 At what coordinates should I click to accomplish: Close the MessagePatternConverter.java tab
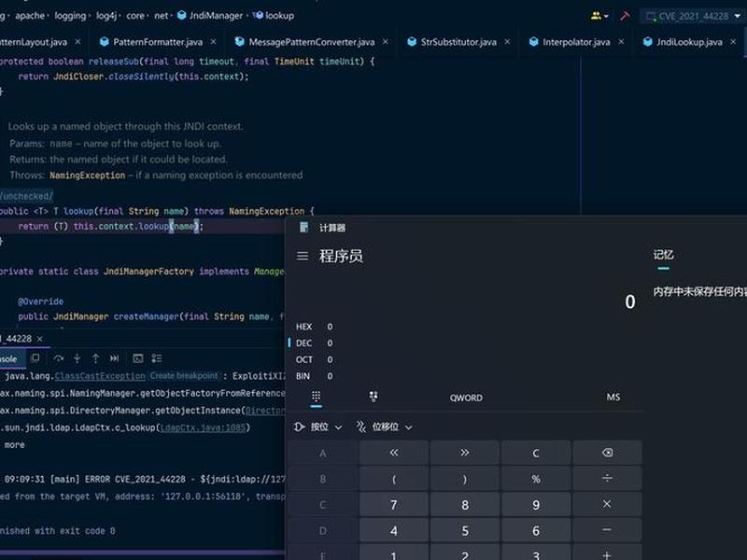tap(386, 42)
